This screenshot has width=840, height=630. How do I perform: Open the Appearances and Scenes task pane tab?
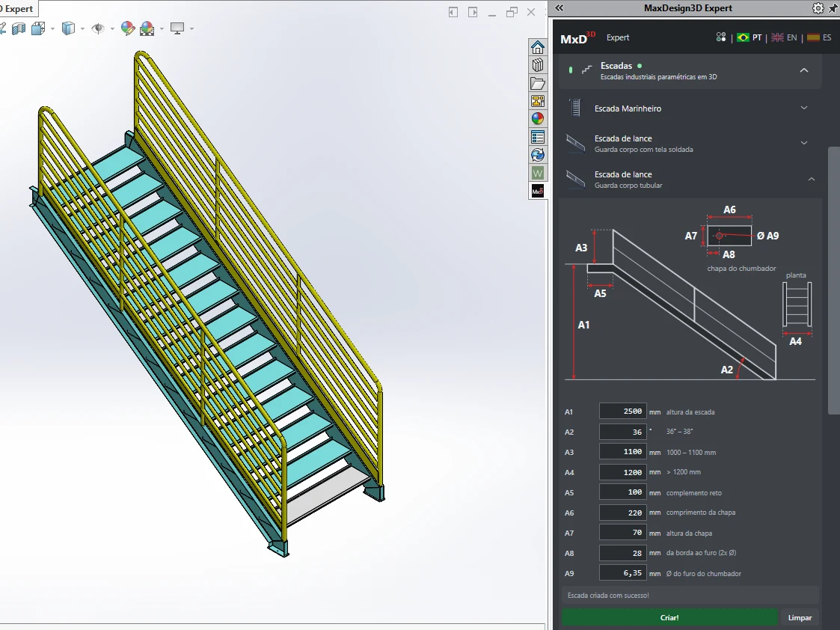tap(537, 119)
